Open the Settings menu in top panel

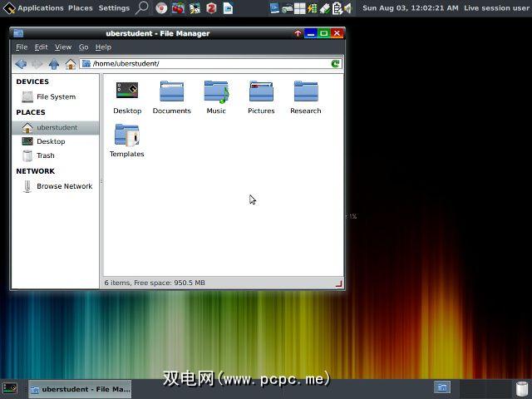[114, 7]
